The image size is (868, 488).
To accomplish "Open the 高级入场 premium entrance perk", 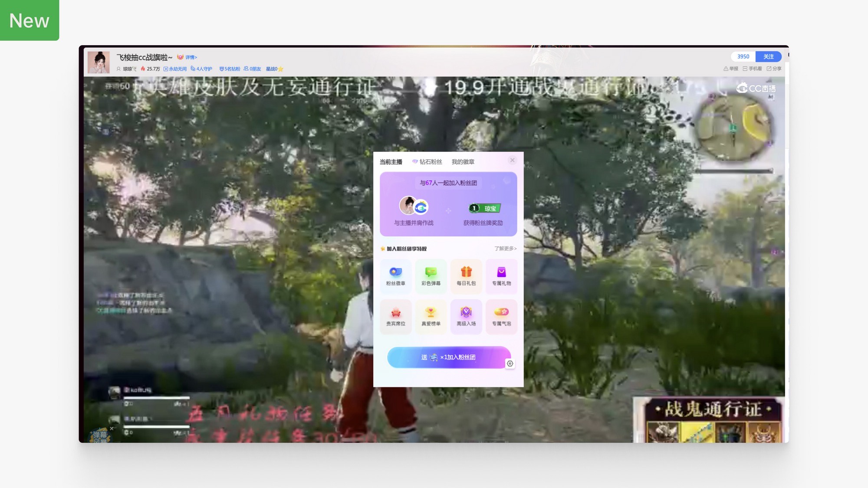I will 466,316.
